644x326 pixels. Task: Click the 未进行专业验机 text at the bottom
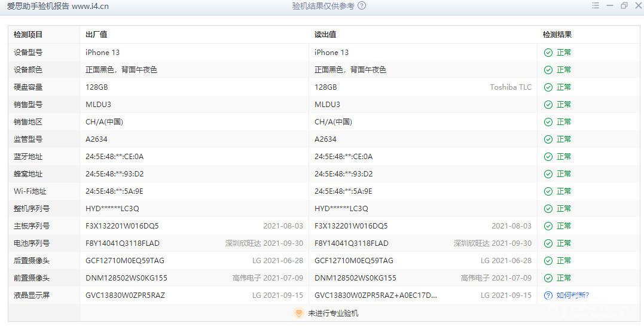(333, 313)
